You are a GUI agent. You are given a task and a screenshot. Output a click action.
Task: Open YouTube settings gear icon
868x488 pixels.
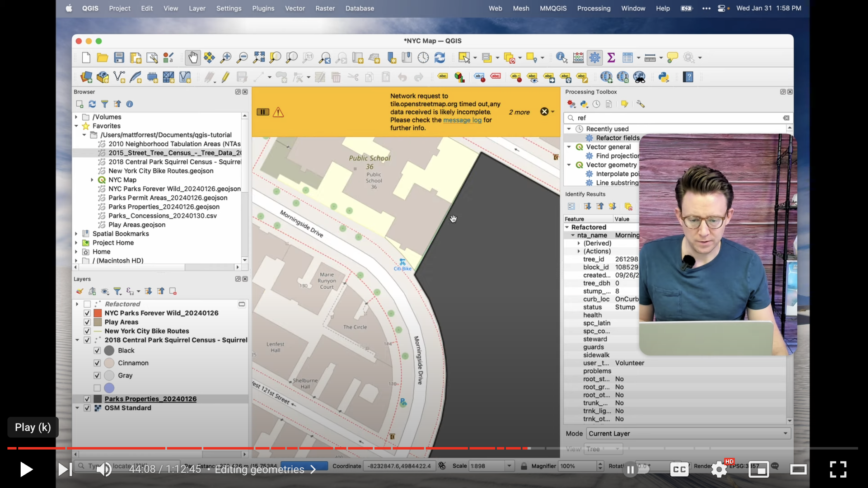click(719, 469)
